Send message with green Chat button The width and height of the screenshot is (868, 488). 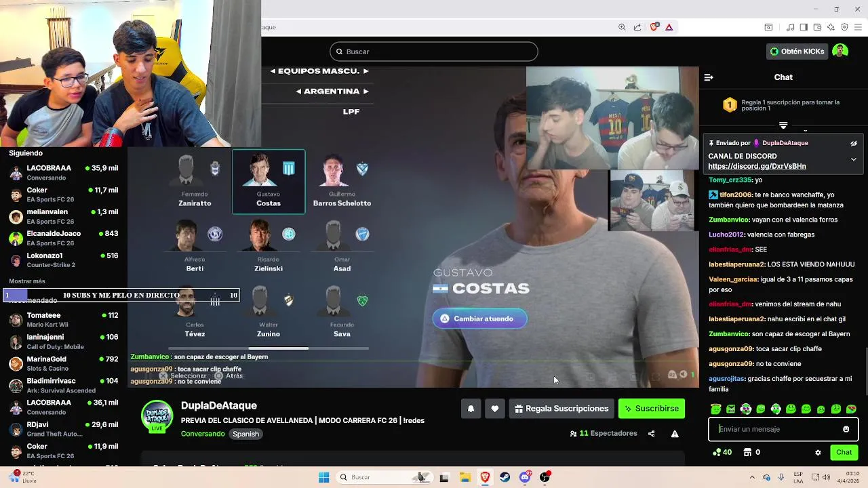pyautogui.click(x=844, y=452)
